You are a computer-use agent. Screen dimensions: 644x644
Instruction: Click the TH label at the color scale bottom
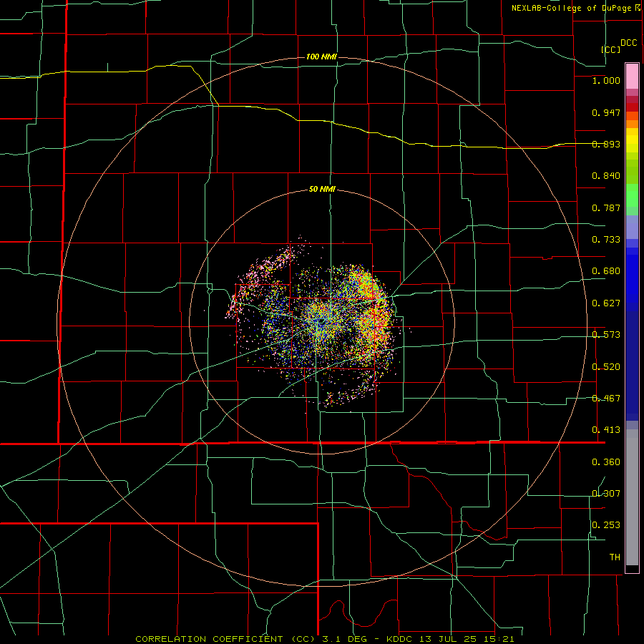(615, 557)
